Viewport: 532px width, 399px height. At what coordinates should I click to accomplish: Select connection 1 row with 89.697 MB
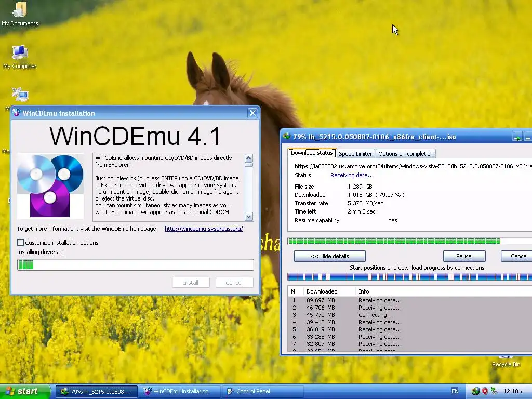410,300
